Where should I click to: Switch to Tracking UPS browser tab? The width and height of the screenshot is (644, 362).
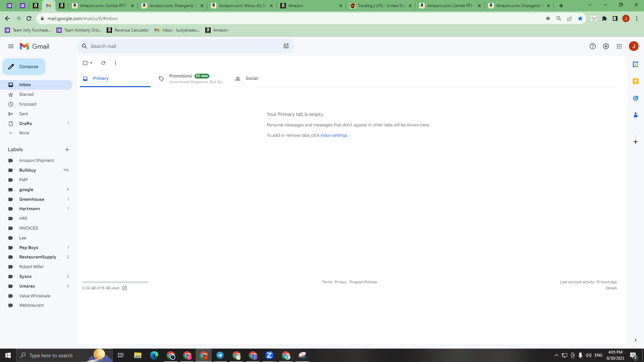tap(381, 6)
